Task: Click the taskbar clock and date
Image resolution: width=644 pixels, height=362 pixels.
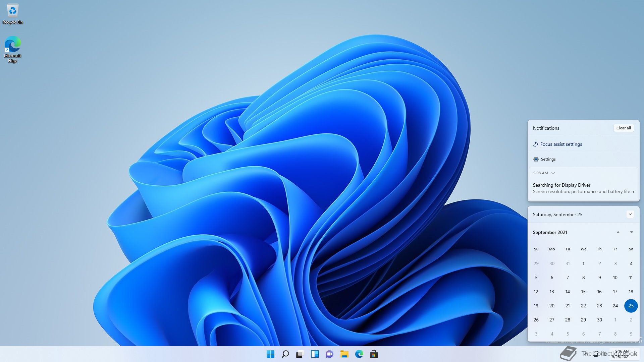Action: pyautogui.click(x=622, y=354)
